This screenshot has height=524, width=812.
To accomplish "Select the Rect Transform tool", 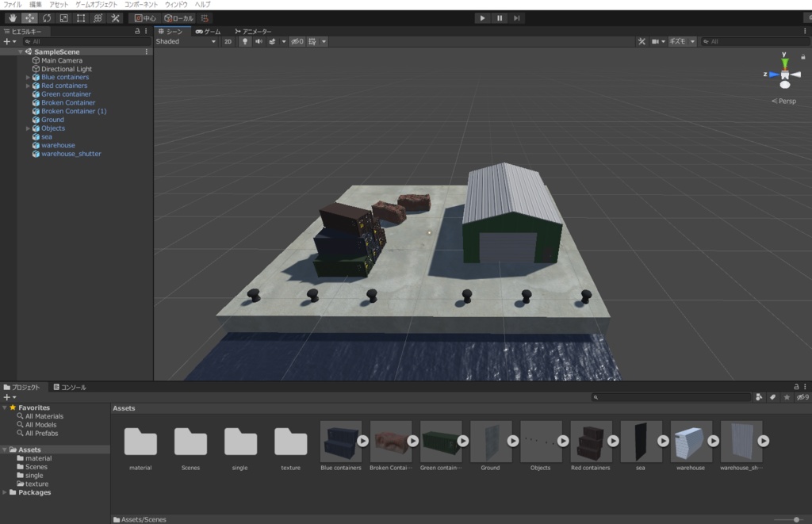I will click(81, 18).
